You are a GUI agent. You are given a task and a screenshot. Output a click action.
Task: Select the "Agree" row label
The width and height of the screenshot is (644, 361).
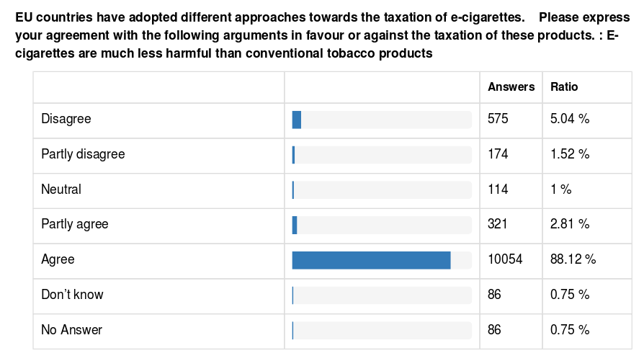[x=58, y=259]
